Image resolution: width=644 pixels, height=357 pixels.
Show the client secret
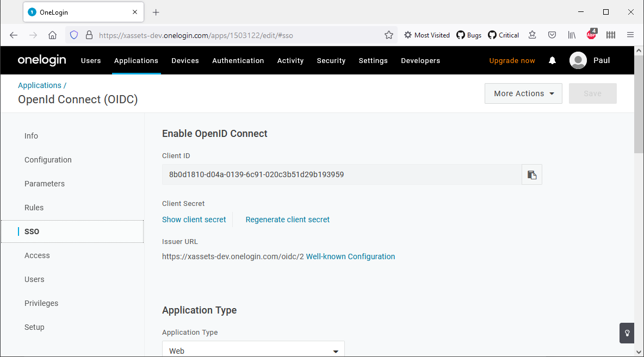[194, 220]
